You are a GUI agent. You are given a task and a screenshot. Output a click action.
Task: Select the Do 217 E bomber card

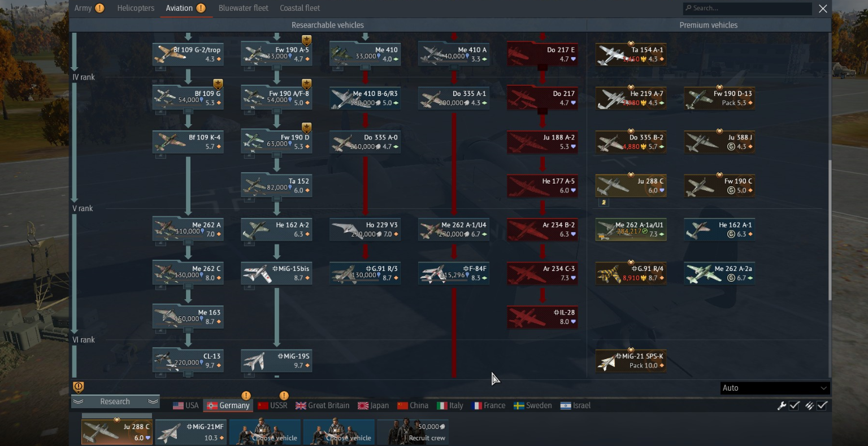[x=542, y=54]
